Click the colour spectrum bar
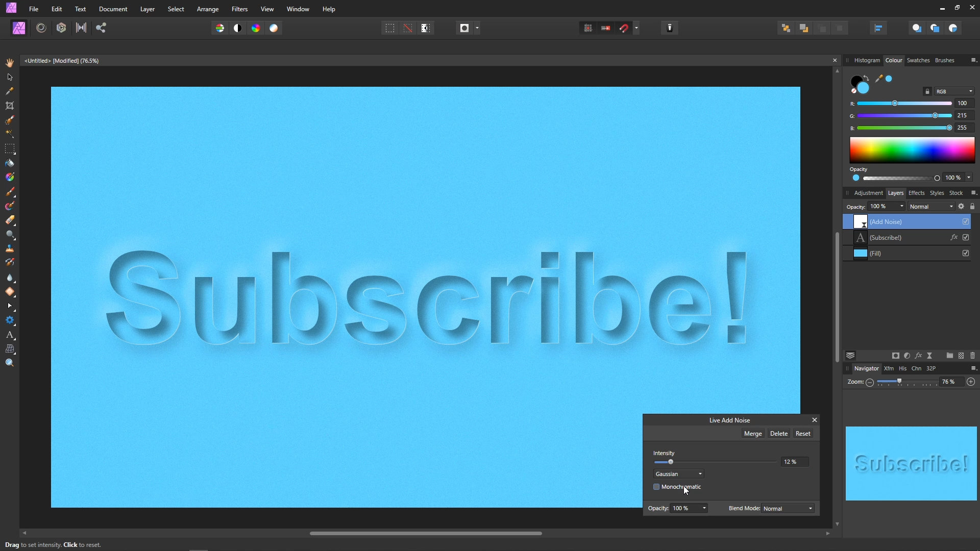 click(x=912, y=150)
